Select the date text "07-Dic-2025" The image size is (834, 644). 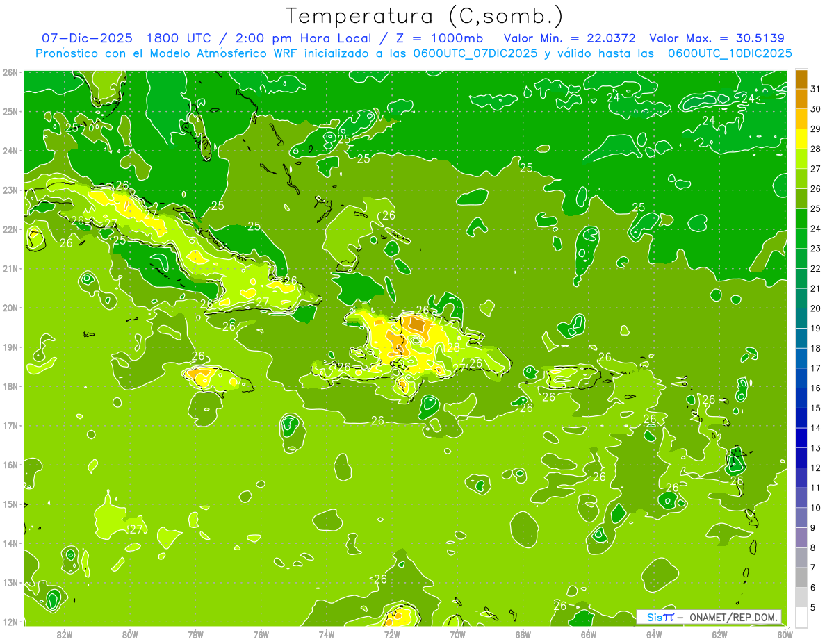click(x=85, y=38)
